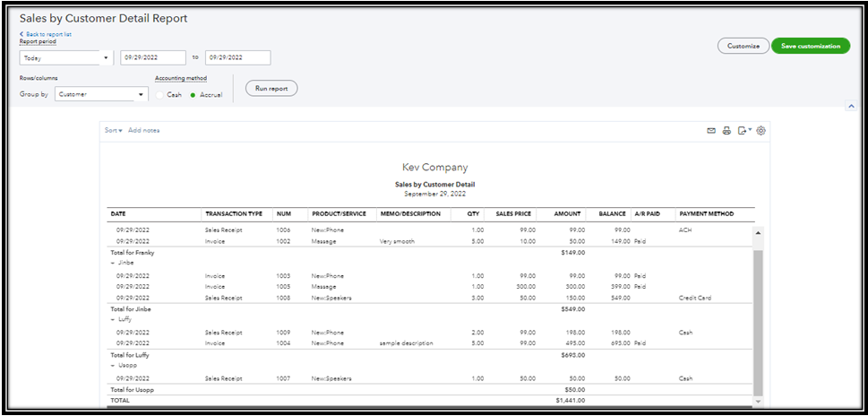Viewport: 868px width, 416px height.
Task: Click the report start date field
Action: coord(152,58)
